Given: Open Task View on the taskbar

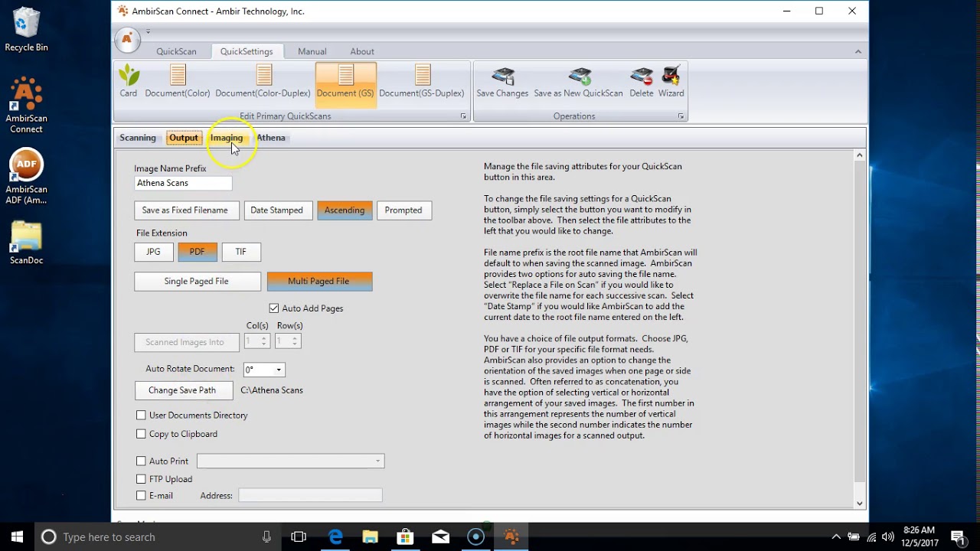Looking at the screenshot, I should pos(299,536).
